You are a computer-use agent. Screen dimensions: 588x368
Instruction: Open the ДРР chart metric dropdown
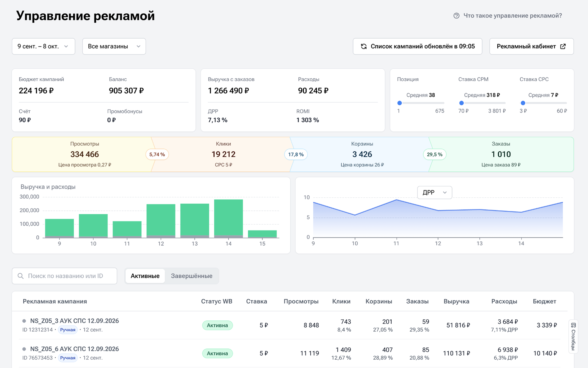click(435, 193)
